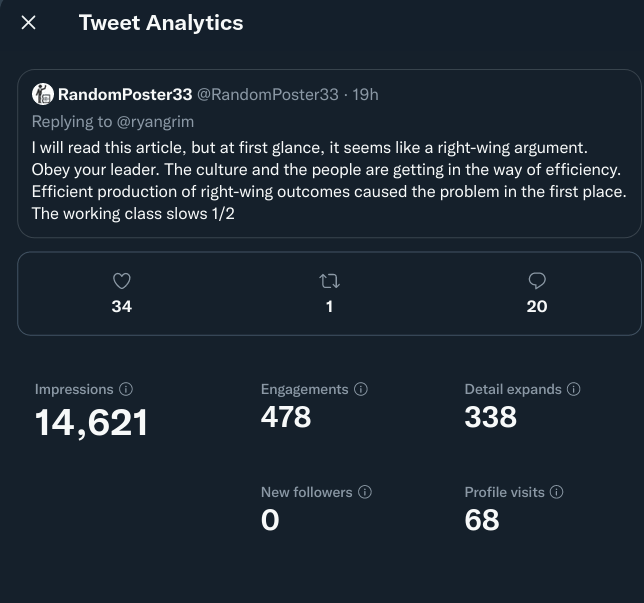
Task: Open RandomPoster33 profile avatar
Action: coord(43,95)
